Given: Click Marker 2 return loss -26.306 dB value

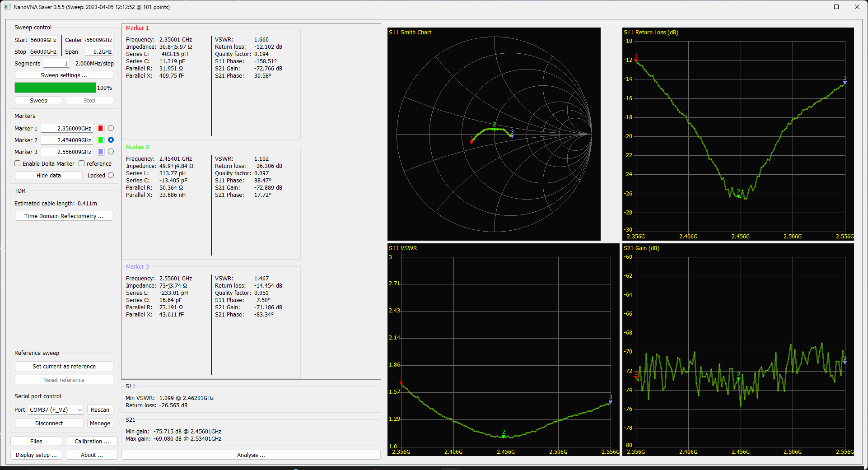Looking at the screenshot, I should (x=268, y=166).
